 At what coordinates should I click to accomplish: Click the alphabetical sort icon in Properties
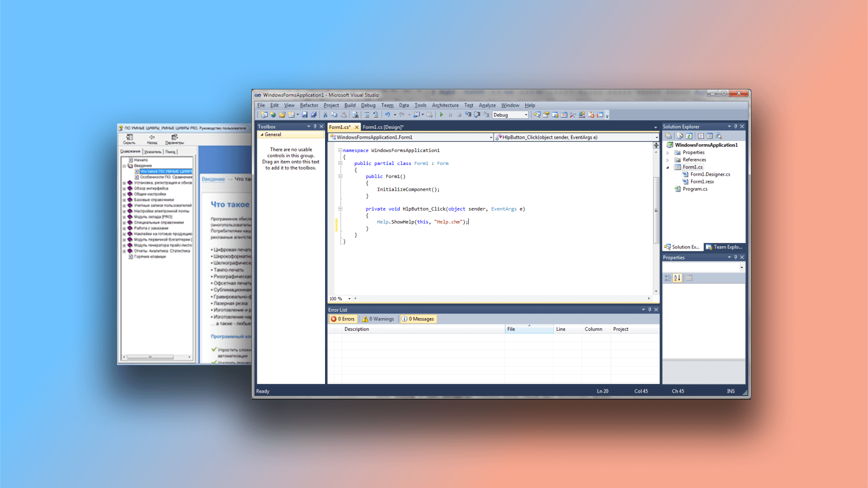pyautogui.click(x=677, y=278)
